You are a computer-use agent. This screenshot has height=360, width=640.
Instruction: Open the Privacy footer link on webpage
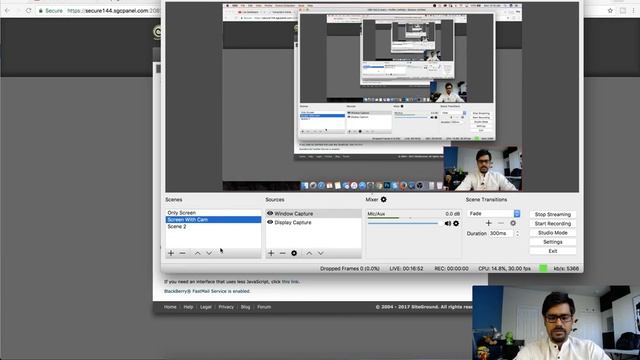tap(226, 307)
